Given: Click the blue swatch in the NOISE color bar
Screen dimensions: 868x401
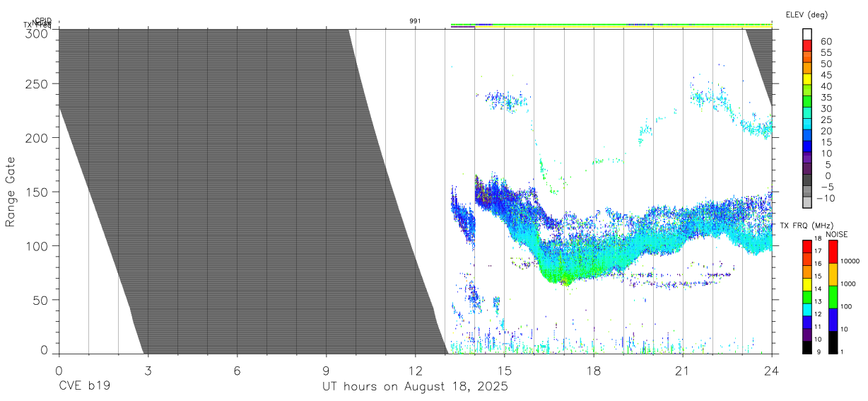Looking at the screenshot, I should coord(833,320).
